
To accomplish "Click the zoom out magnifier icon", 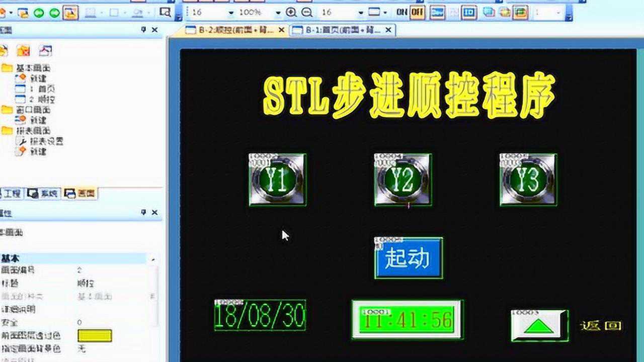I will coord(307,11).
